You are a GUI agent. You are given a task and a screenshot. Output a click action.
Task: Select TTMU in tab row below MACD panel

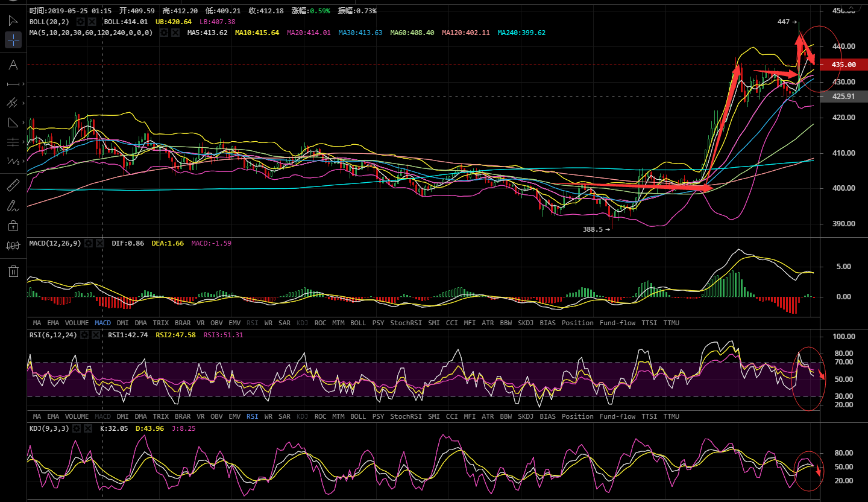tap(671, 323)
